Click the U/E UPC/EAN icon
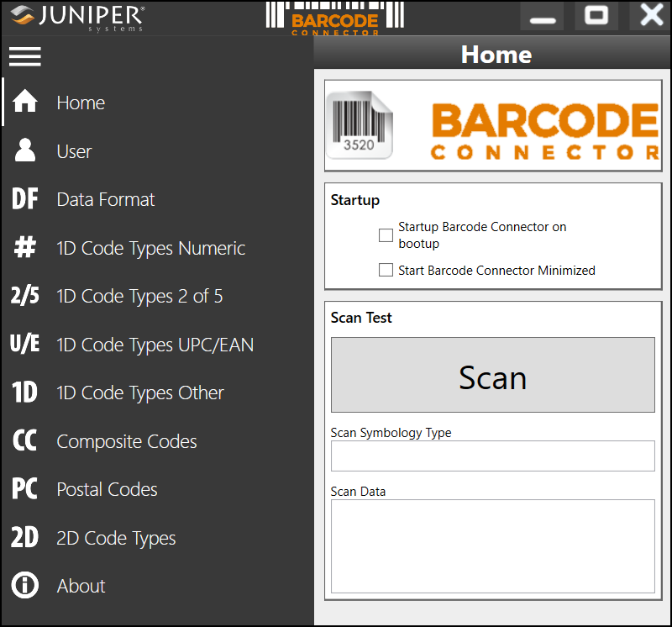 pos(24,344)
